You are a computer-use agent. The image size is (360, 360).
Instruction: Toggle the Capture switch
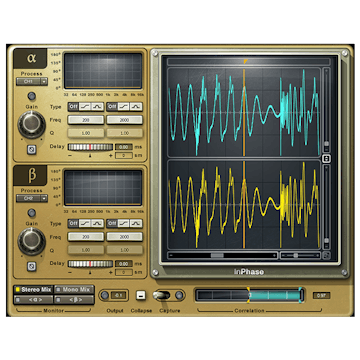point(161,295)
